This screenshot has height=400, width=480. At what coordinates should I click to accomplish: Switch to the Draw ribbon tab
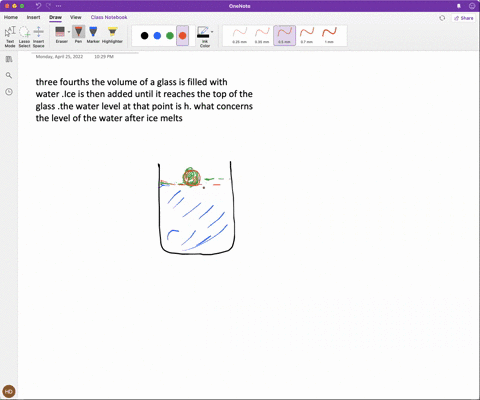pyautogui.click(x=55, y=17)
